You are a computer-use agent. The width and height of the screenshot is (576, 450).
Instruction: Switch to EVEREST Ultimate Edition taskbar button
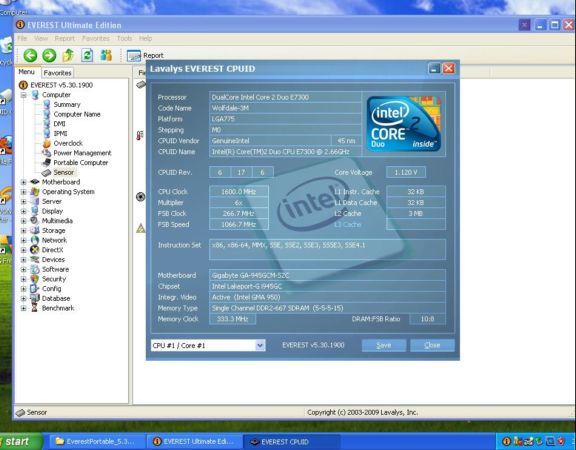point(194,442)
